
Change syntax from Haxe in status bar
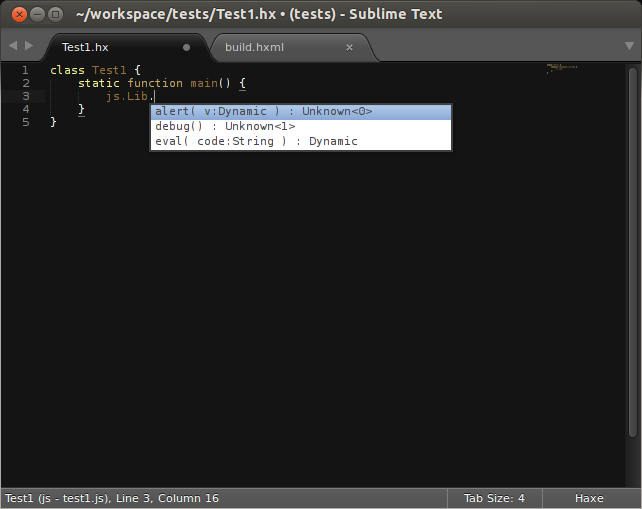[x=589, y=498]
